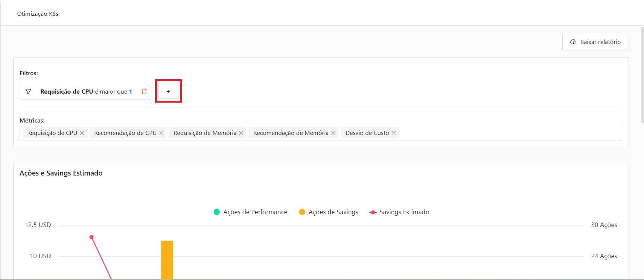The height and width of the screenshot is (280, 644).
Task: Click the Otimização K8s page title
Action: [x=38, y=14]
